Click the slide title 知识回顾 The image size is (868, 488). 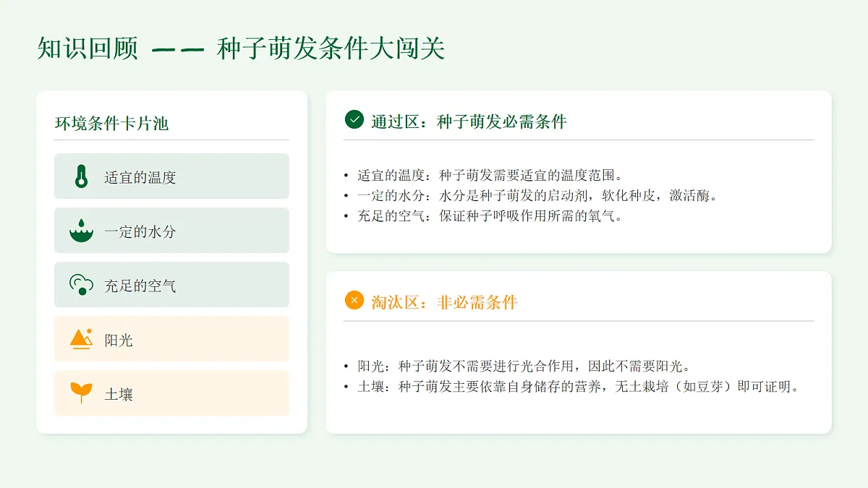[x=87, y=48]
